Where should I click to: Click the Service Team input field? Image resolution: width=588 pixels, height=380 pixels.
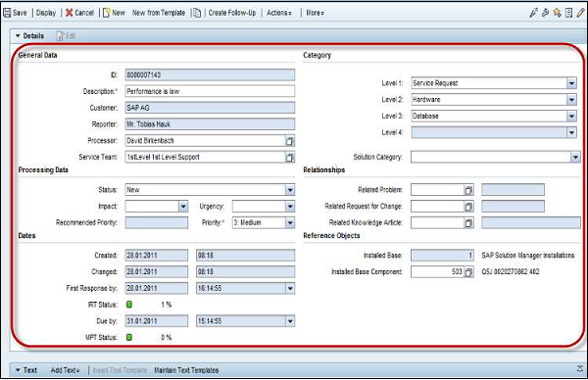(205, 158)
